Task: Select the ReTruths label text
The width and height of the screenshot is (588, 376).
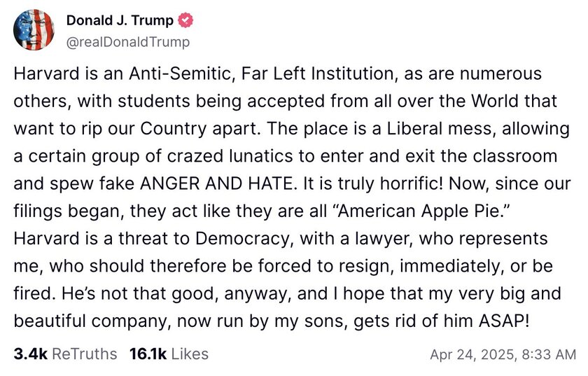Action: click(85, 354)
